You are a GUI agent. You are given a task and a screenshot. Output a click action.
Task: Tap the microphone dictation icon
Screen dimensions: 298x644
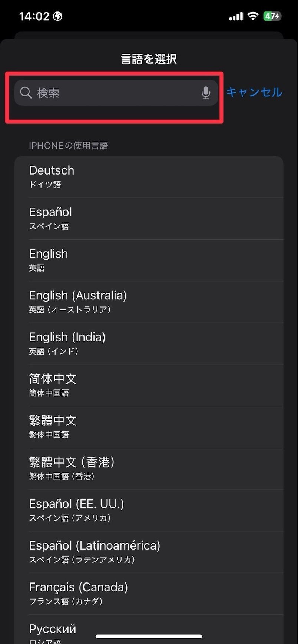206,93
